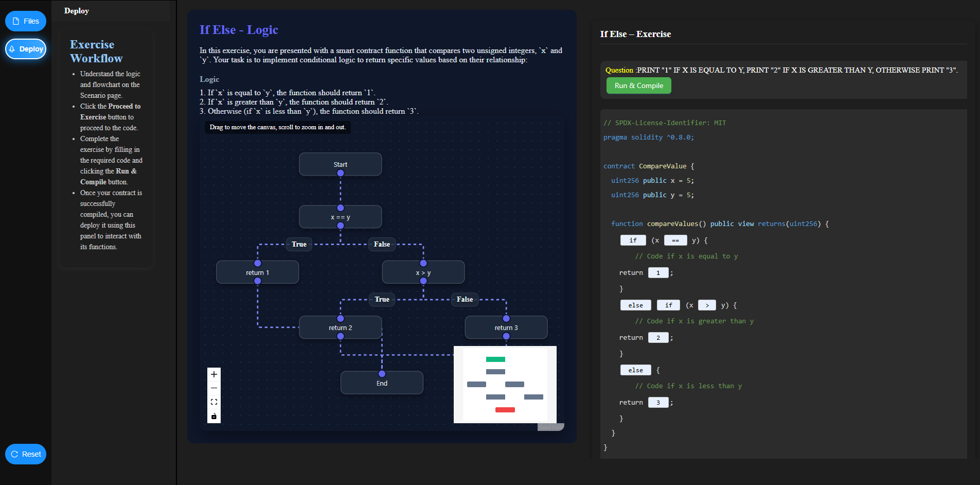Screen dimensions: 980x485
Task: Click the > operator blank
Action: pos(706,305)
